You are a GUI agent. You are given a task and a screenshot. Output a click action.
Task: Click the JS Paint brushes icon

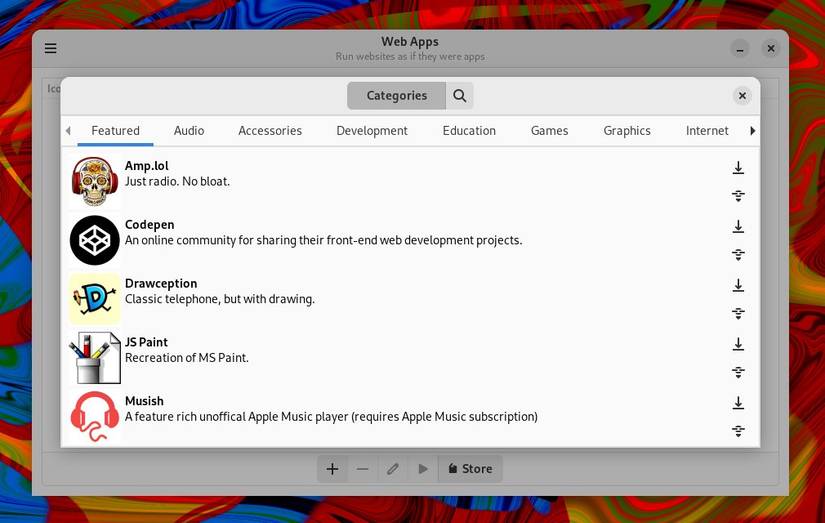click(95, 358)
